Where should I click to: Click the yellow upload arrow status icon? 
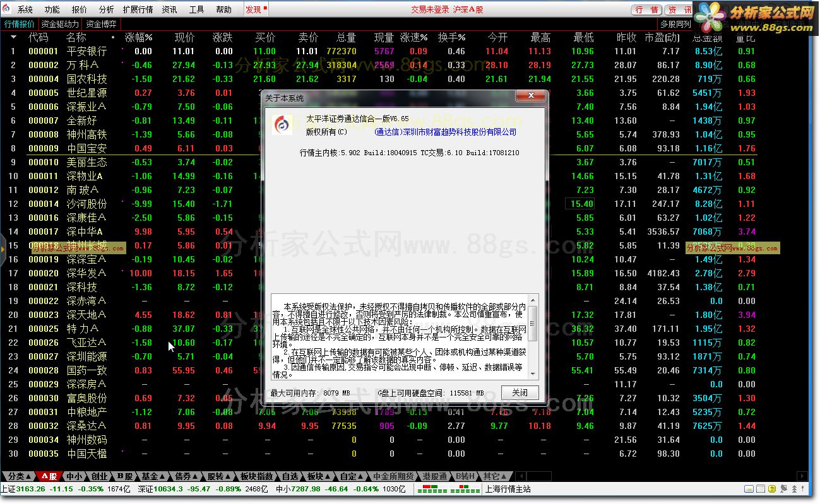coord(772,489)
